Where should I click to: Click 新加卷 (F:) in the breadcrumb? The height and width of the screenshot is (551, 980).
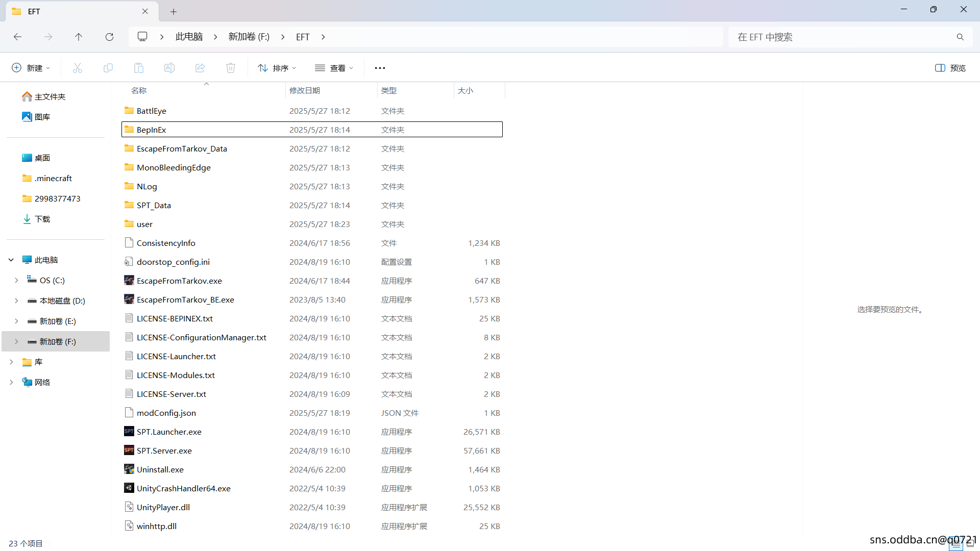click(249, 37)
